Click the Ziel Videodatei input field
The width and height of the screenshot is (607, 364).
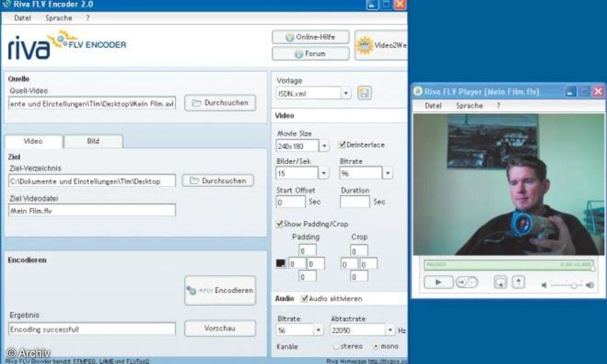tap(92, 210)
